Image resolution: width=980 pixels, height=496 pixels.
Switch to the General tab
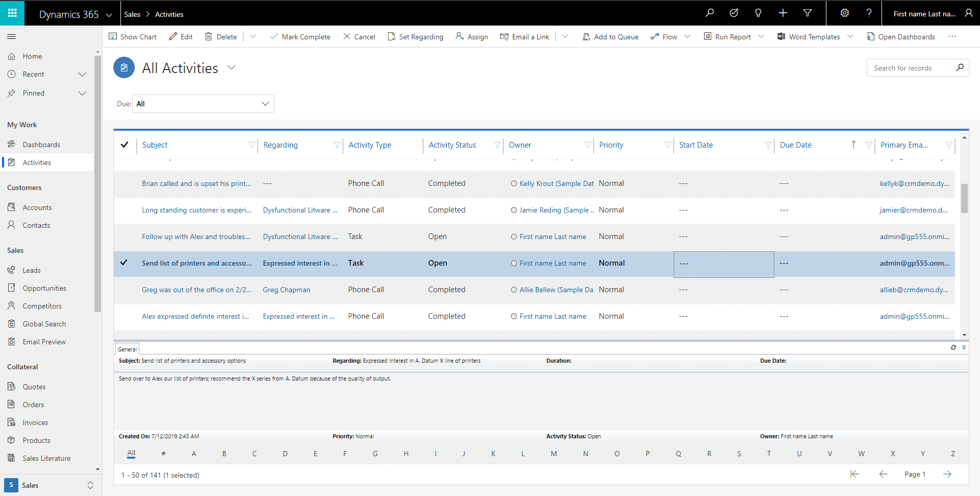[127, 348]
